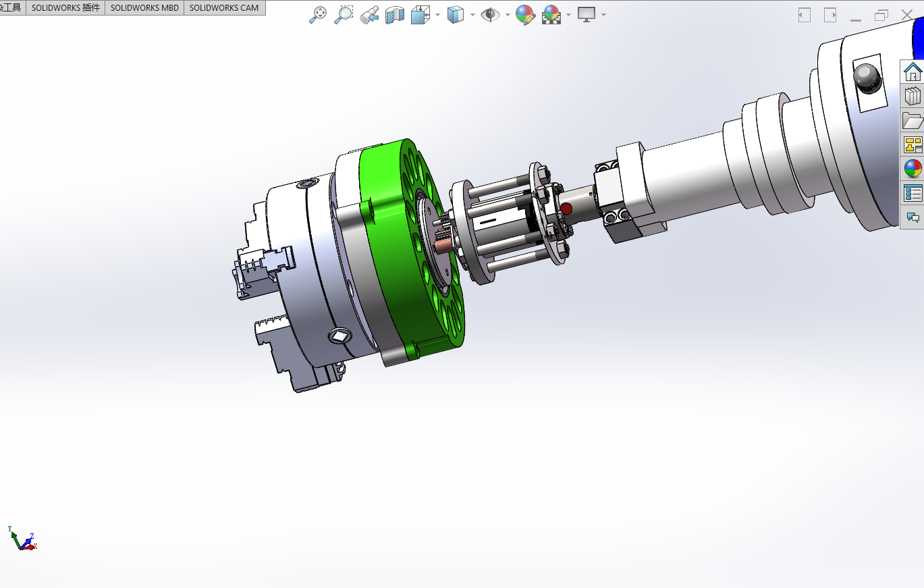Open the Design Library pane tab

tap(913, 97)
